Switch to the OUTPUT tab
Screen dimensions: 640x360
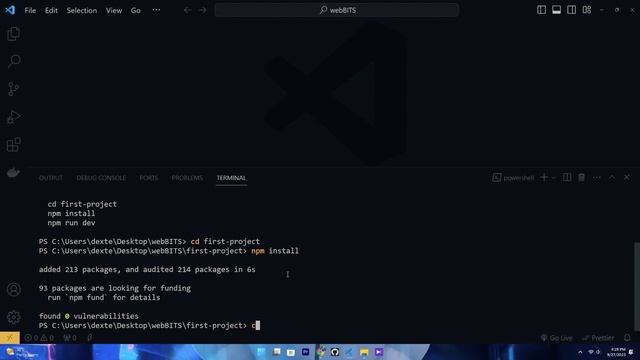51,178
